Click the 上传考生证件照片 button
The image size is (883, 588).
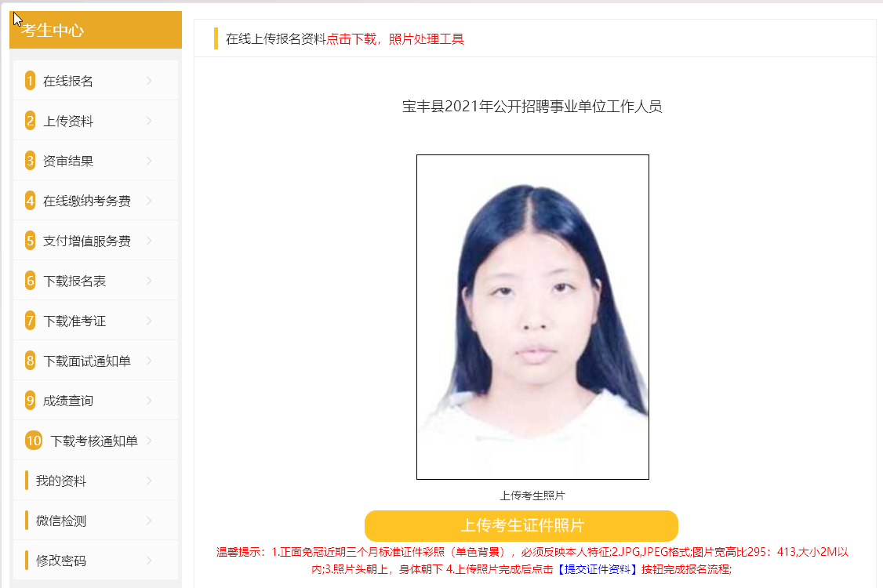(521, 525)
